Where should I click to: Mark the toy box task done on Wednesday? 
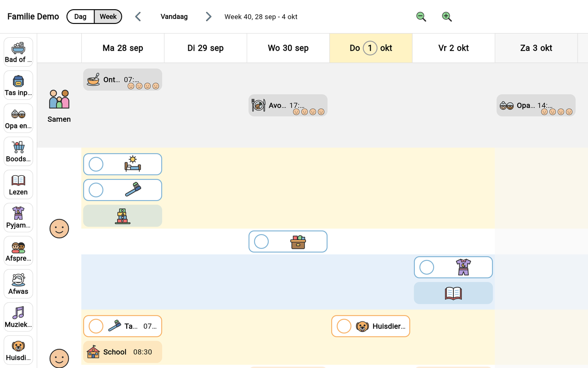tap(261, 241)
